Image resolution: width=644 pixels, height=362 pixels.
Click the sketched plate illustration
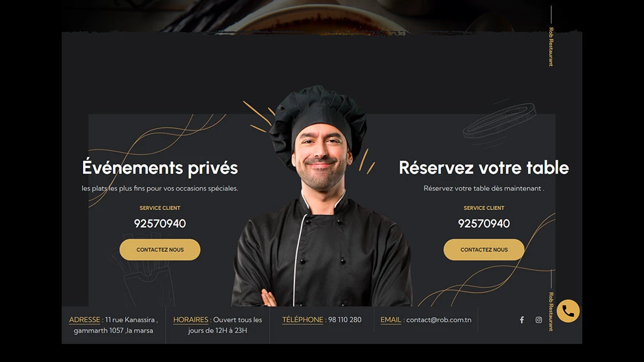(x=500, y=122)
